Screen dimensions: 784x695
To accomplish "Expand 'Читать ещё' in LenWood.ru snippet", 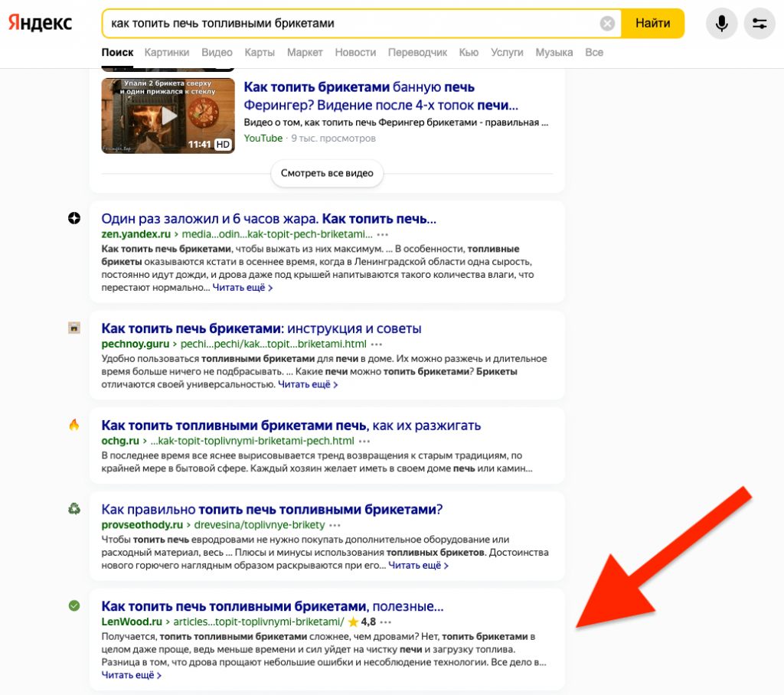I will point(132,675).
